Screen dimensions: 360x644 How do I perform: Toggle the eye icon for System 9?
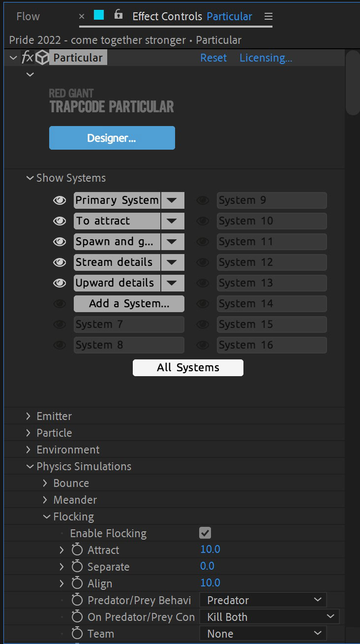[x=203, y=200]
